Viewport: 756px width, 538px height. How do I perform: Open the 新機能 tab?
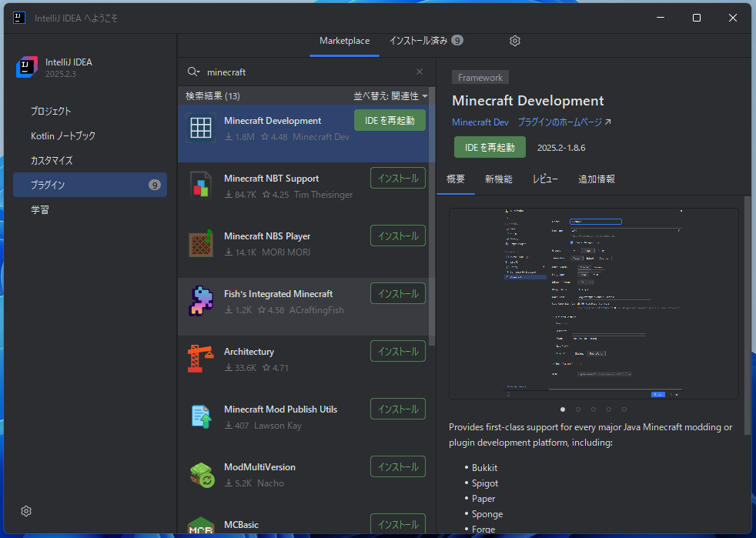498,179
